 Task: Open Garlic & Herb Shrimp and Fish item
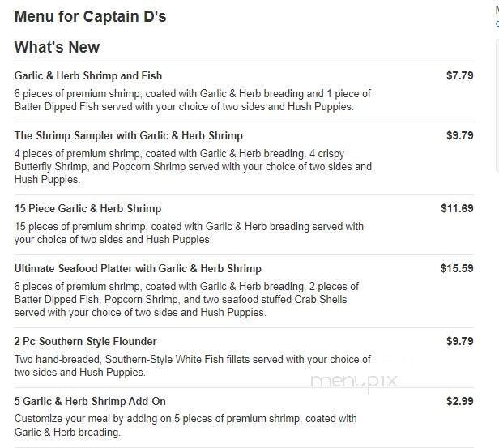coord(88,75)
